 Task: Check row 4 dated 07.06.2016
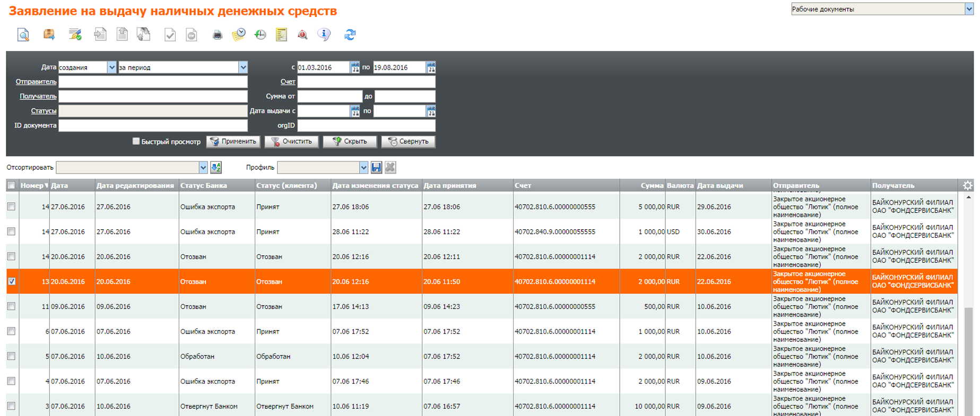point(11,382)
